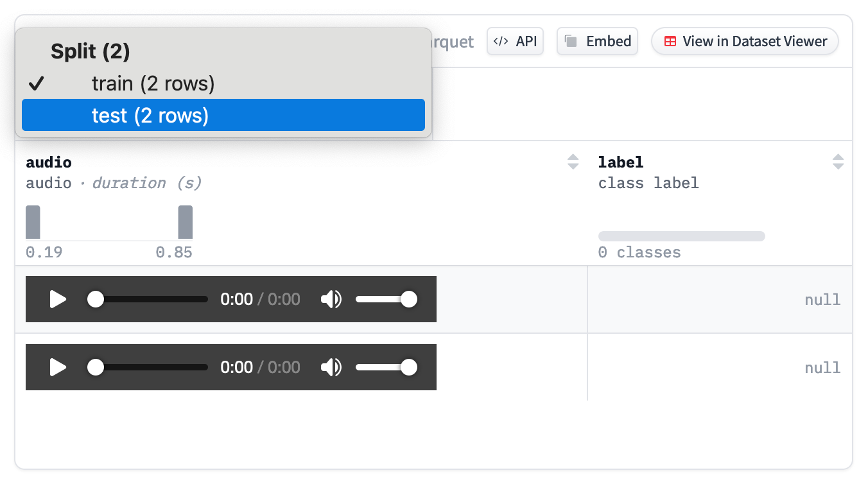The height and width of the screenshot is (484, 868).
Task: Click the 0.19 duration histogram bar
Action: (33, 223)
